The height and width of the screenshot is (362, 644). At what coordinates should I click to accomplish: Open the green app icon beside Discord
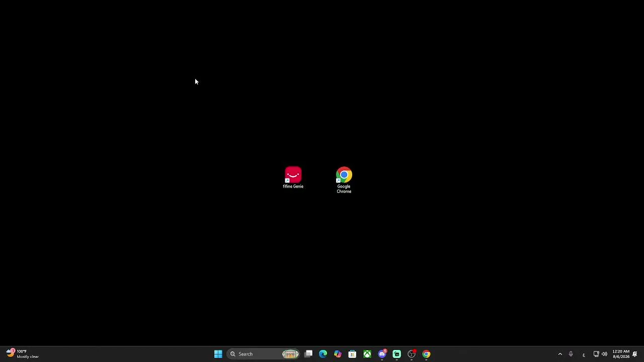click(x=396, y=354)
